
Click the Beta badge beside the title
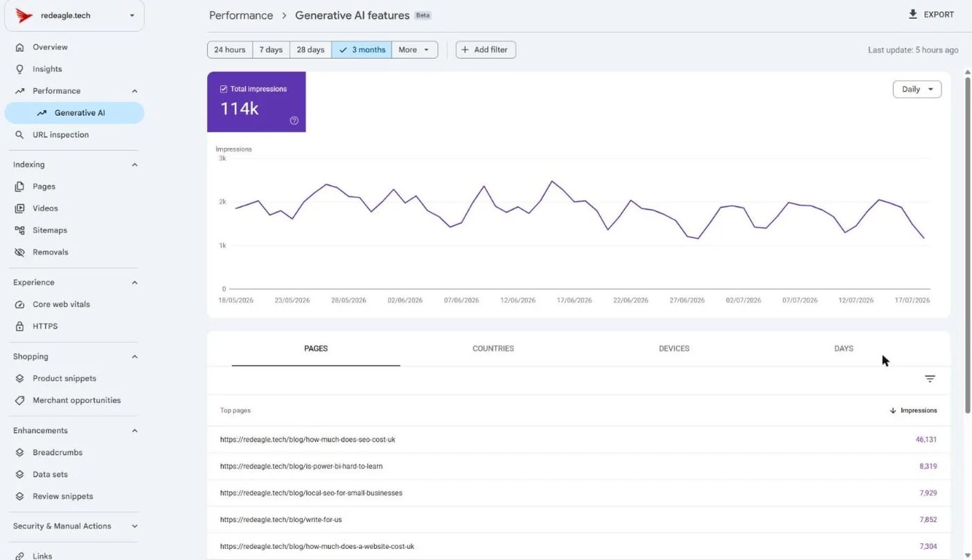click(422, 15)
